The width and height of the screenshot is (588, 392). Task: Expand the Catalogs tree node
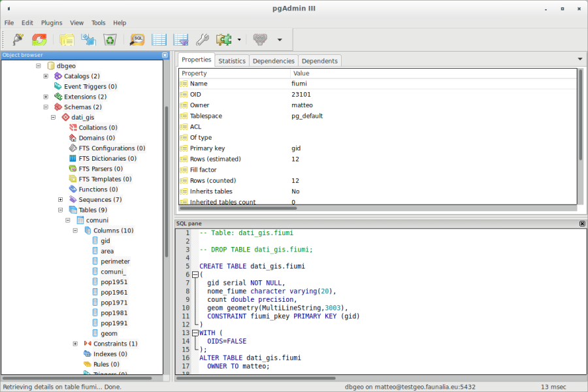click(45, 76)
